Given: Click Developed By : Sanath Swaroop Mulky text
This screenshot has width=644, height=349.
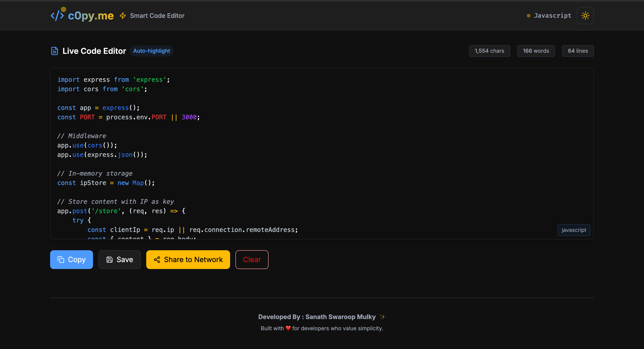Looking at the screenshot, I should tap(317, 317).
